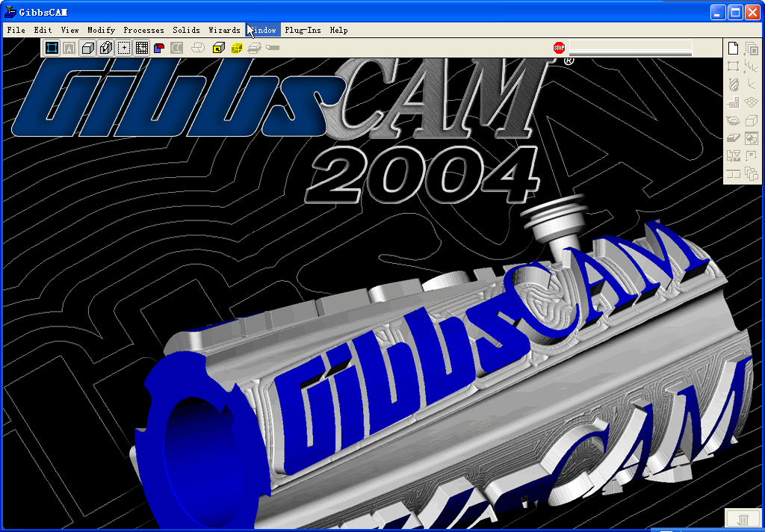The height and width of the screenshot is (532, 765).
Task: Click the document to machine post icon
Action: (734, 156)
